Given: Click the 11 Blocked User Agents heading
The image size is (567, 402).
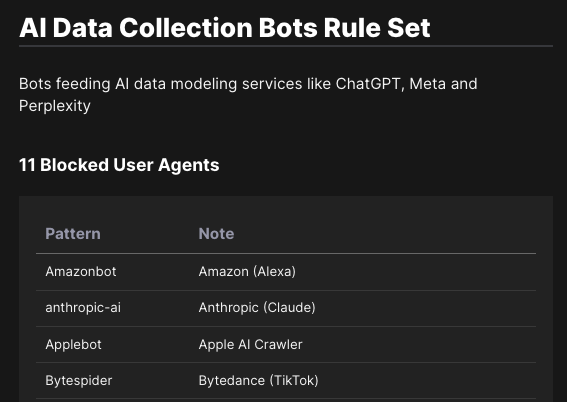Looking at the screenshot, I should click(x=119, y=165).
